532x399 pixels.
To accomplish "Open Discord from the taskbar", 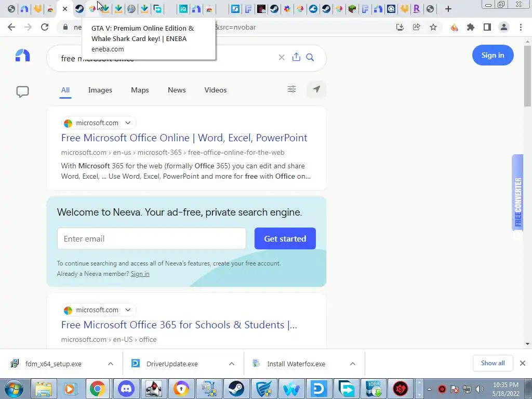I will pos(126,389).
